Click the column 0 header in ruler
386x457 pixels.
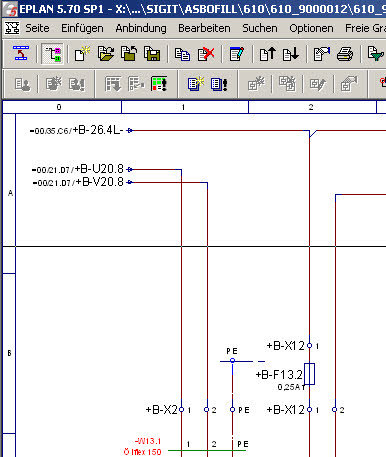pyautogui.click(x=62, y=107)
